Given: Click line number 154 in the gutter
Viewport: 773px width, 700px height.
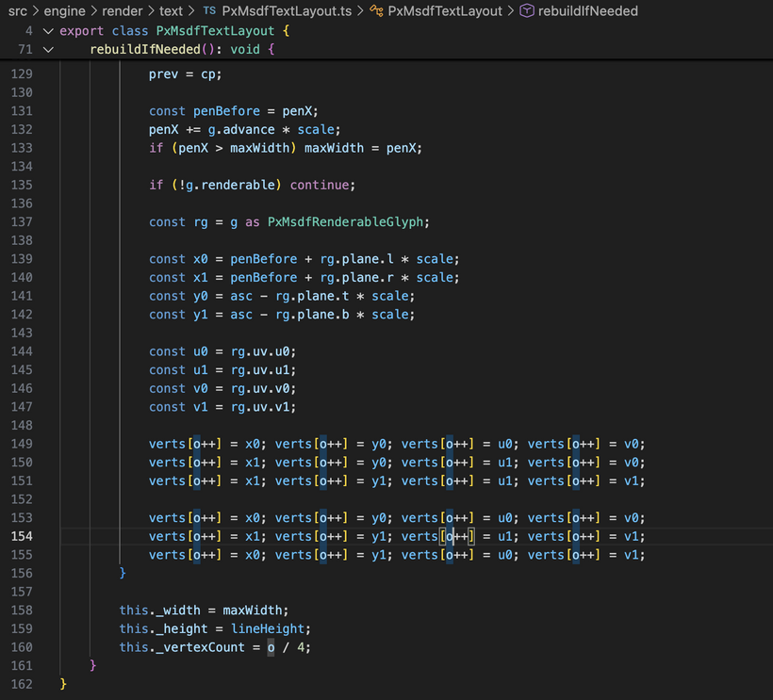Looking at the screenshot, I should (21, 536).
